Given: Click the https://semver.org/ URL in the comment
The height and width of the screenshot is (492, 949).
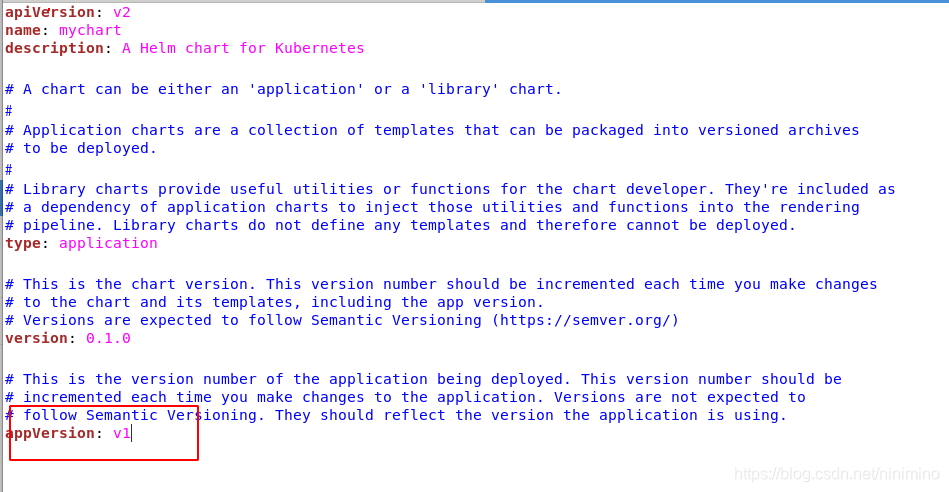Looking at the screenshot, I should click(585, 320).
